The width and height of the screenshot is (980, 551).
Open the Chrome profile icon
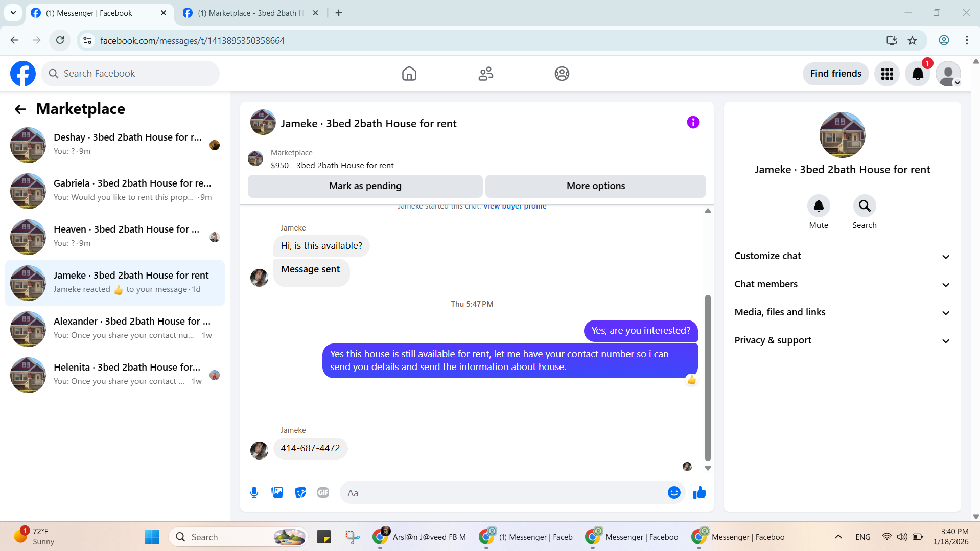coord(943,40)
